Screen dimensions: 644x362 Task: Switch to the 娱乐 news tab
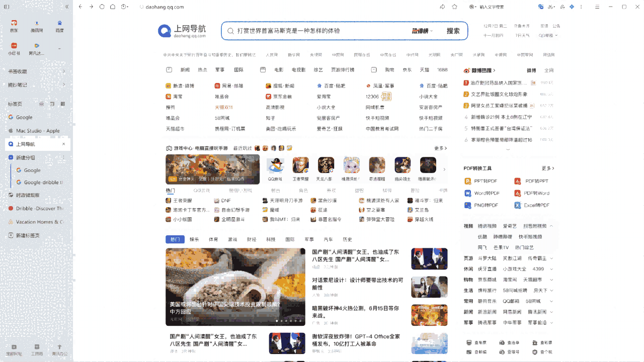click(194, 239)
